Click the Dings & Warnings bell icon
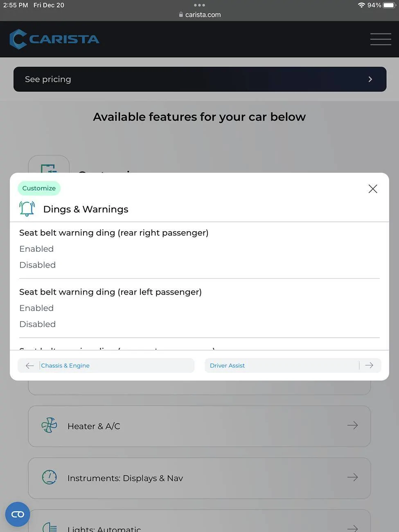399x532 pixels. 27,209
